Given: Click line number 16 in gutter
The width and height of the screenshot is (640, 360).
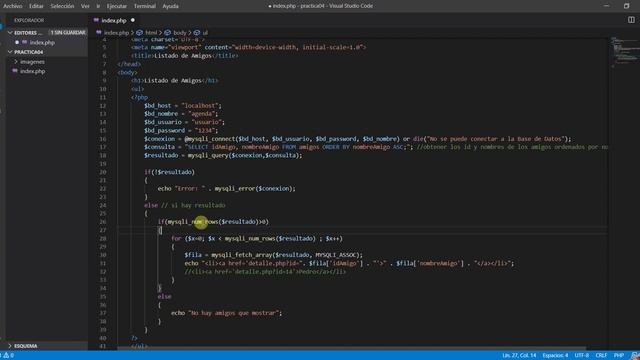Looking at the screenshot, I should (x=102, y=139).
